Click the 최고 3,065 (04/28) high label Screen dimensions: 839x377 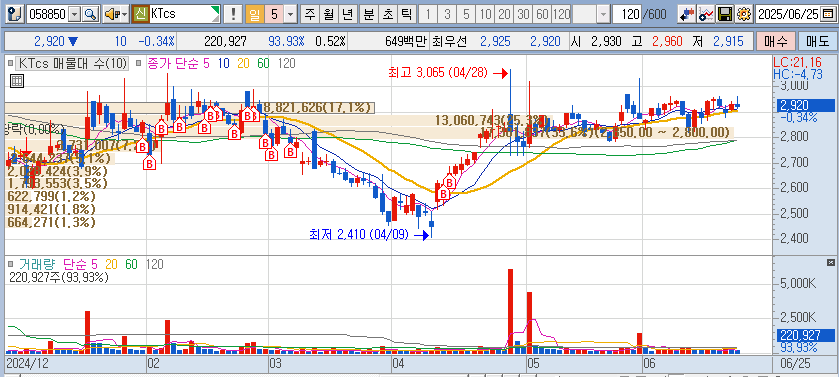coord(437,73)
